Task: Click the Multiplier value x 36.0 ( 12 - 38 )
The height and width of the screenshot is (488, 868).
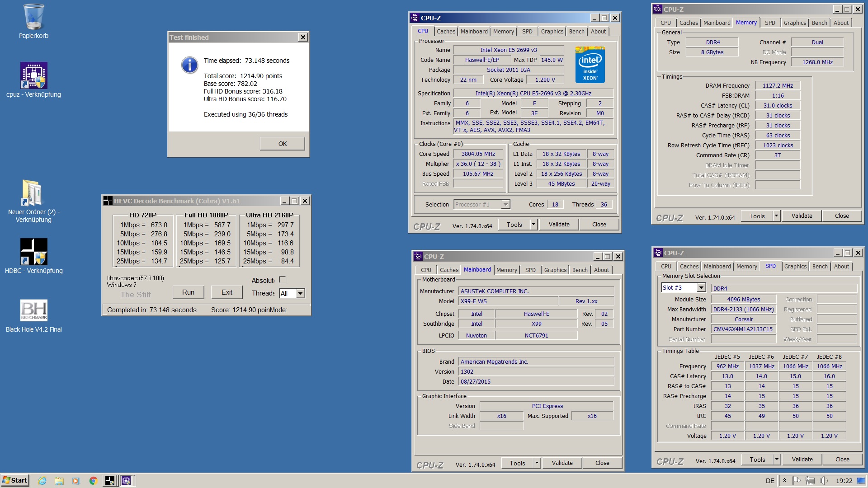Action: [x=478, y=164]
